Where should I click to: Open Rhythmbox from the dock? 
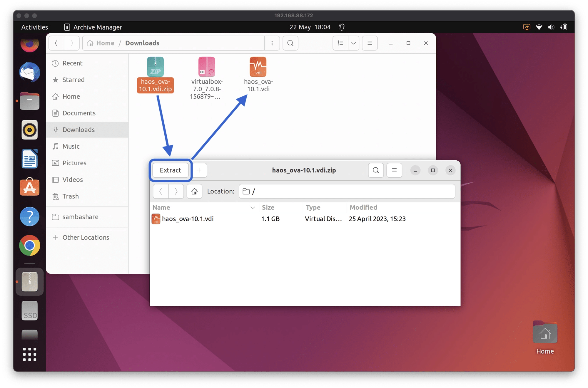[x=29, y=130]
